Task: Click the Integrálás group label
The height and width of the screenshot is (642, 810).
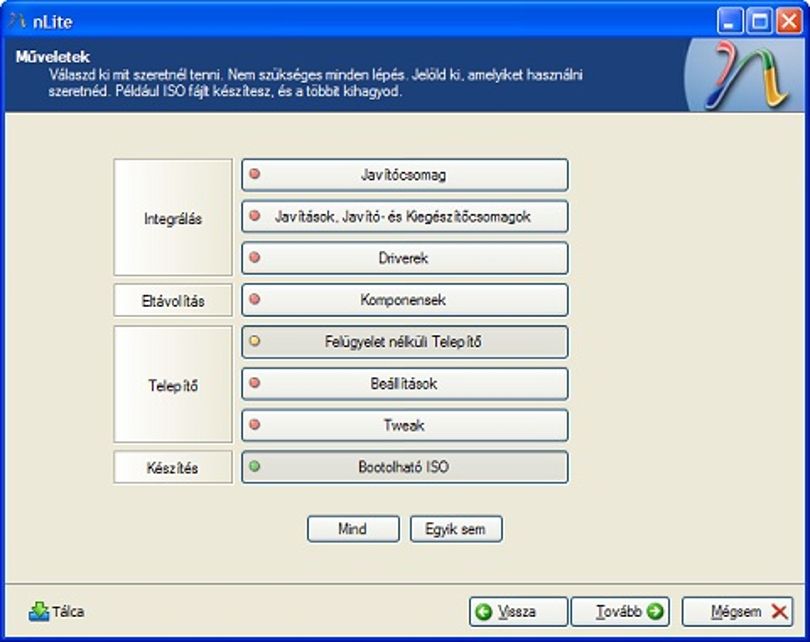Action: coord(173,217)
